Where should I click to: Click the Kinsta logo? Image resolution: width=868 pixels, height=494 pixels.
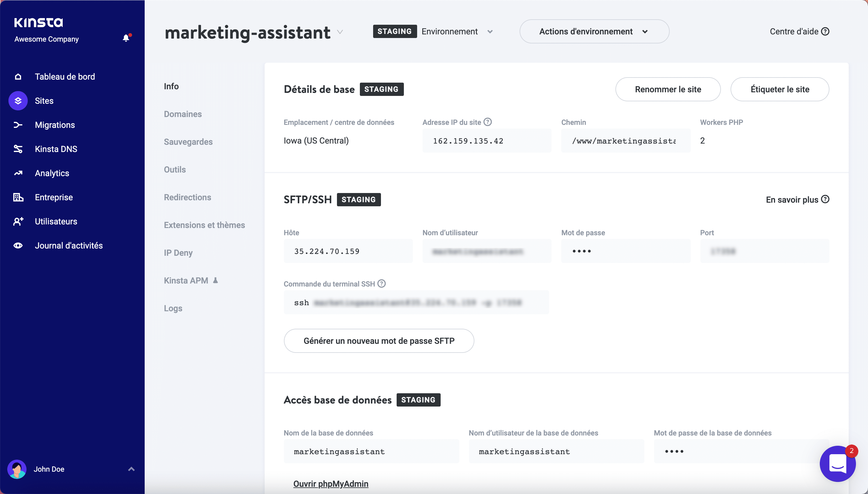coord(38,22)
